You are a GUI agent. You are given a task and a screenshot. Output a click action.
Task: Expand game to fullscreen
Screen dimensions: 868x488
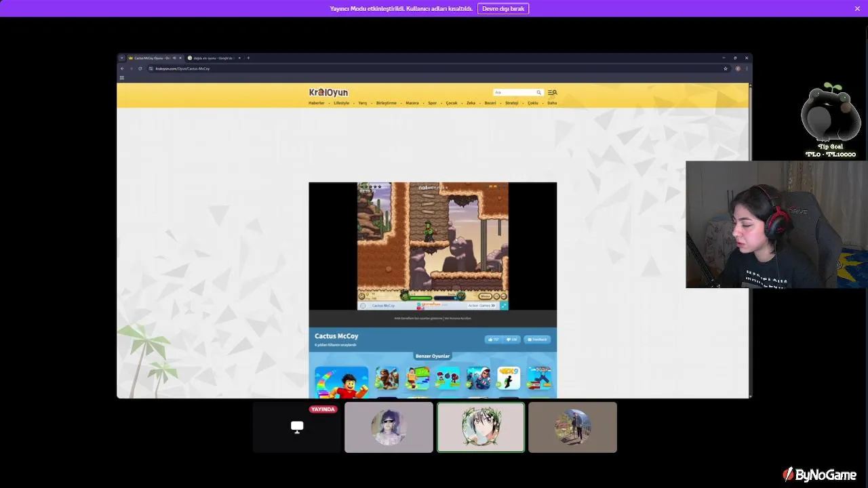[x=504, y=306]
